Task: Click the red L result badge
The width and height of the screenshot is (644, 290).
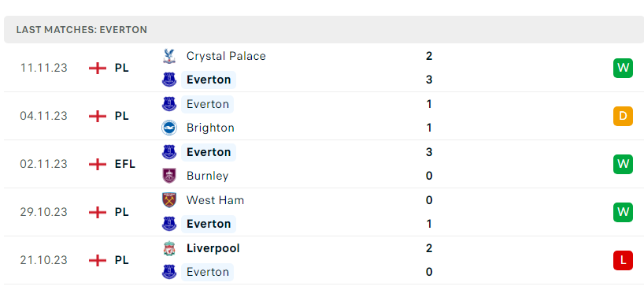Action: point(623,260)
